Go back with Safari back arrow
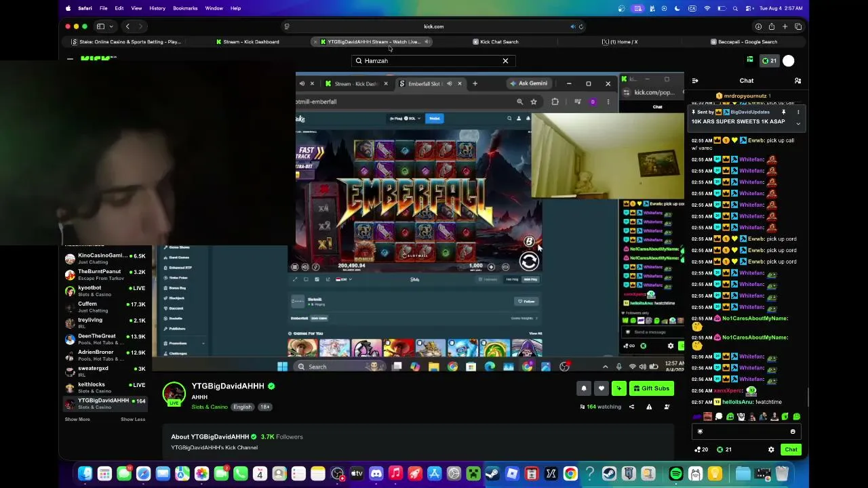This screenshot has height=488, width=868. pyautogui.click(x=127, y=26)
